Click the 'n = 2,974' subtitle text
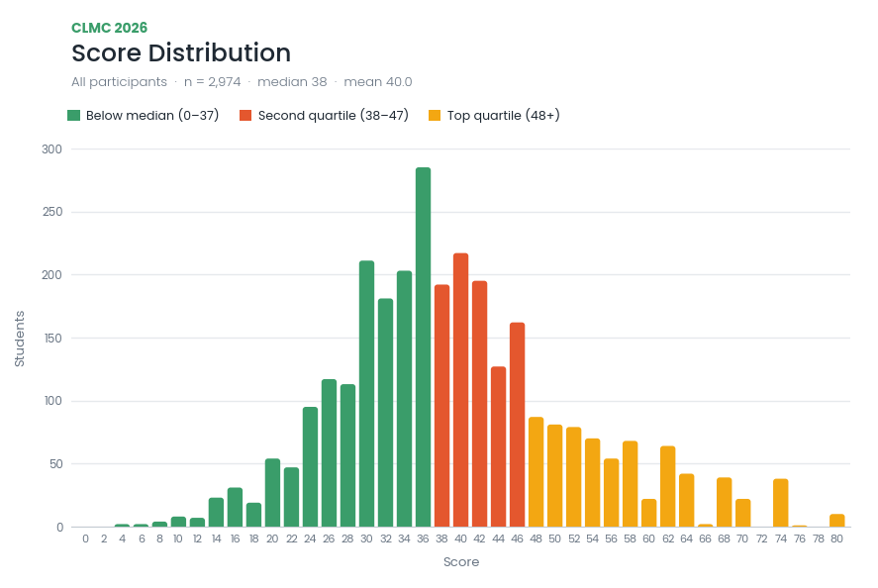The image size is (878, 588). tap(212, 82)
